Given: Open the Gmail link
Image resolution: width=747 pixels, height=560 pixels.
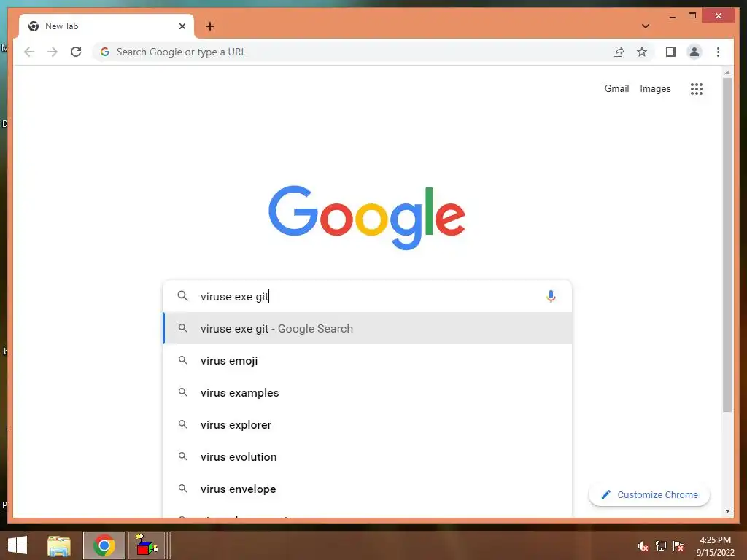Looking at the screenshot, I should pos(616,88).
